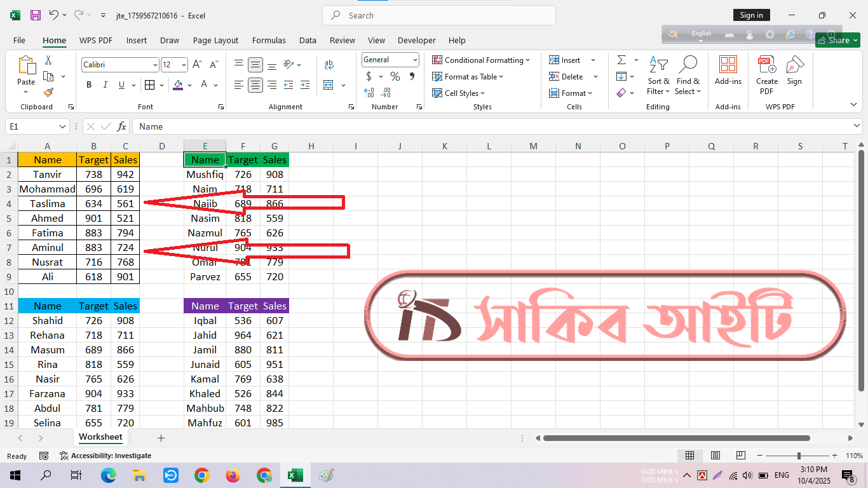Click the Share button
The width and height of the screenshot is (868, 488).
pos(837,40)
